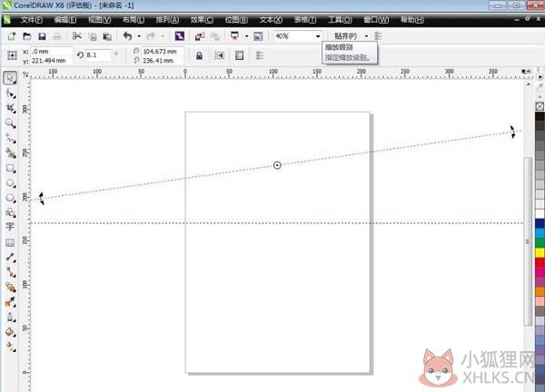Click the property bar align icon
This screenshot has height=392, width=545.
tap(259, 55)
